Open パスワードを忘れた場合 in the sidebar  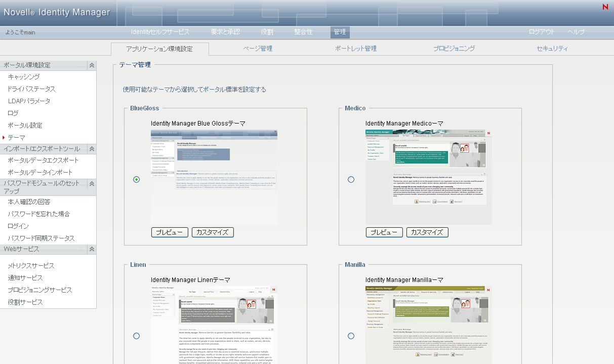(x=38, y=214)
